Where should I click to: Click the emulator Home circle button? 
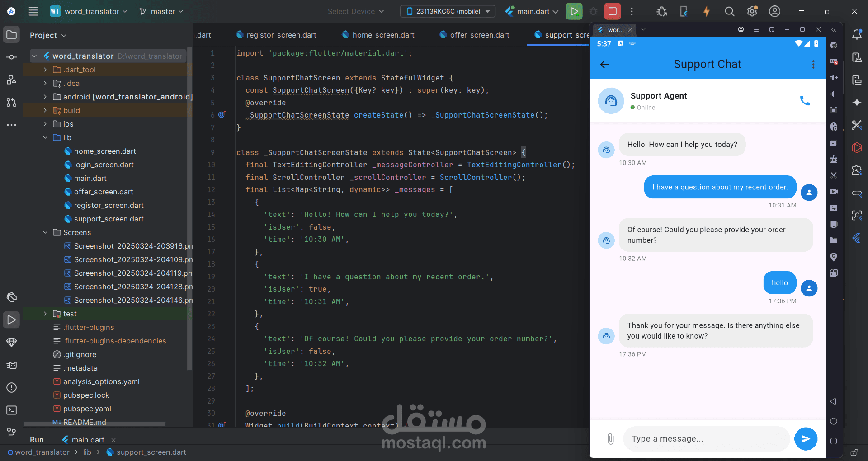click(x=834, y=421)
